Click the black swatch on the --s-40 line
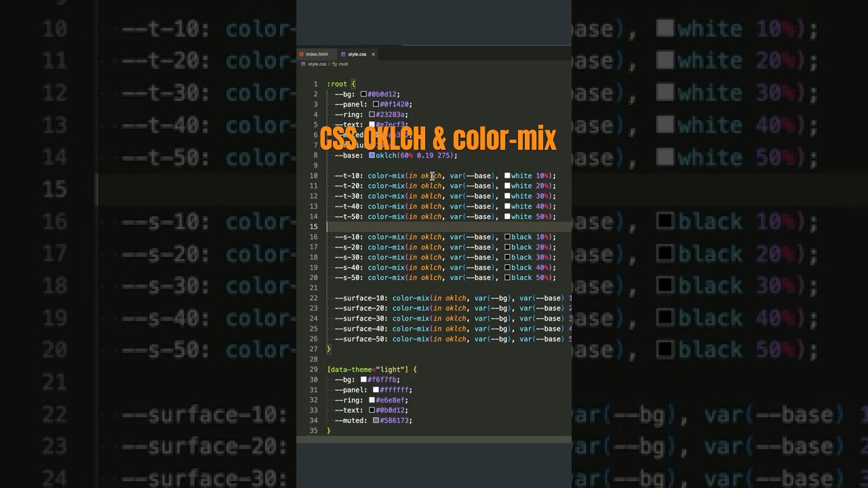Image resolution: width=868 pixels, height=488 pixels. pyautogui.click(x=507, y=267)
